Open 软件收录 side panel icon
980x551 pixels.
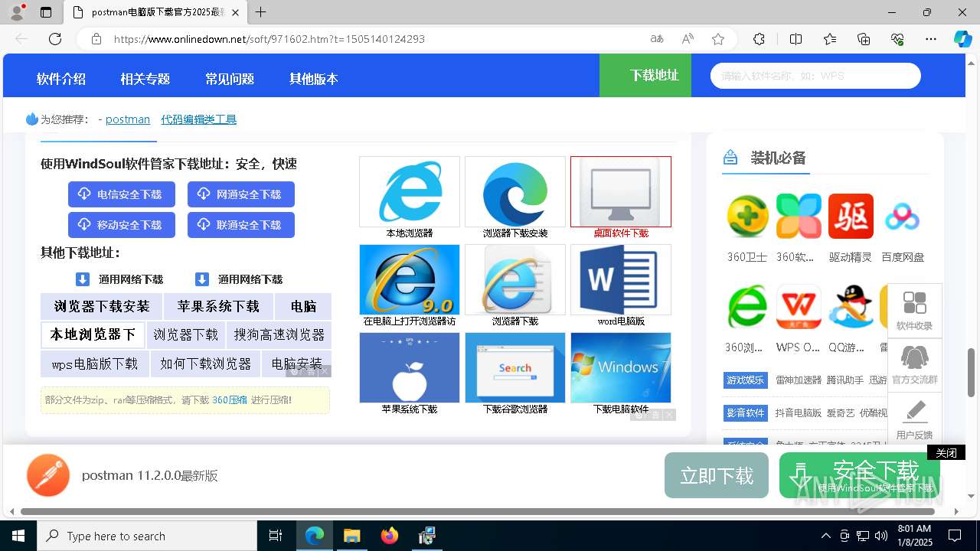click(915, 311)
